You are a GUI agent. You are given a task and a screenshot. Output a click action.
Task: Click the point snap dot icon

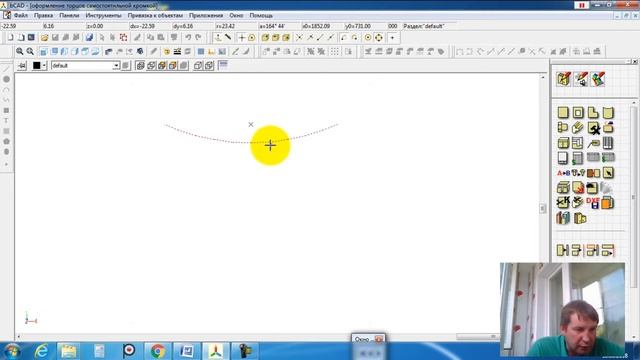392,38
